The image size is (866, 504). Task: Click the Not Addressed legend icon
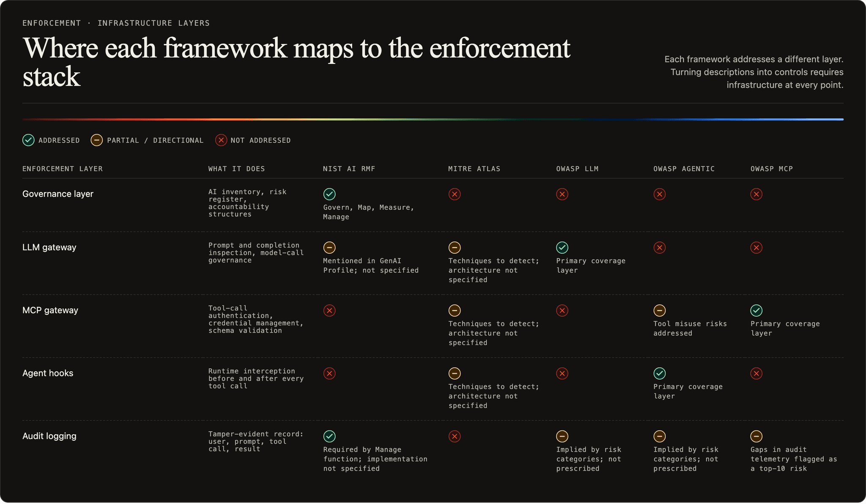[x=221, y=140]
